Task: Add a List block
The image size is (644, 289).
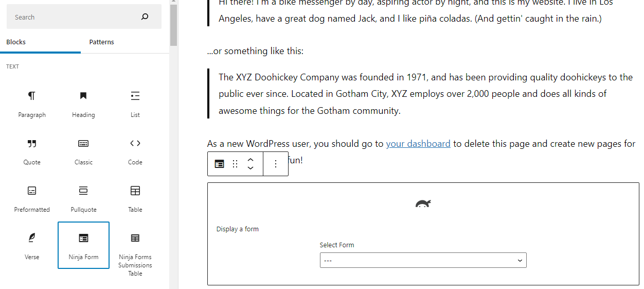Action: [x=135, y=103]
